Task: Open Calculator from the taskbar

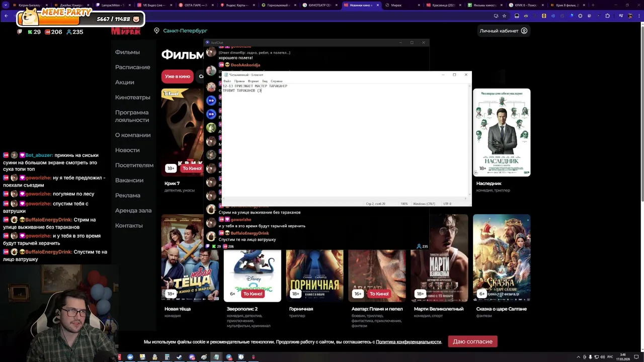Action: tap(167, 357)
